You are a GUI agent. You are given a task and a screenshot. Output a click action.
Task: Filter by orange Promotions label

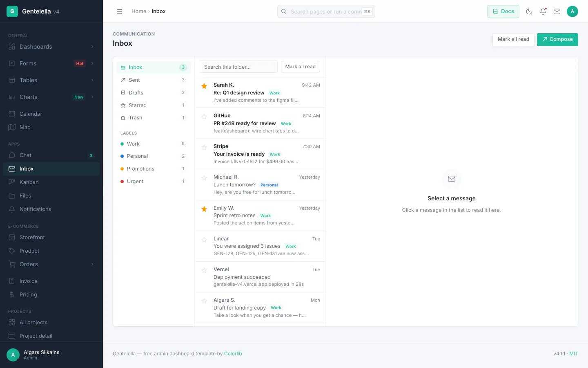(x=154, y=169)
